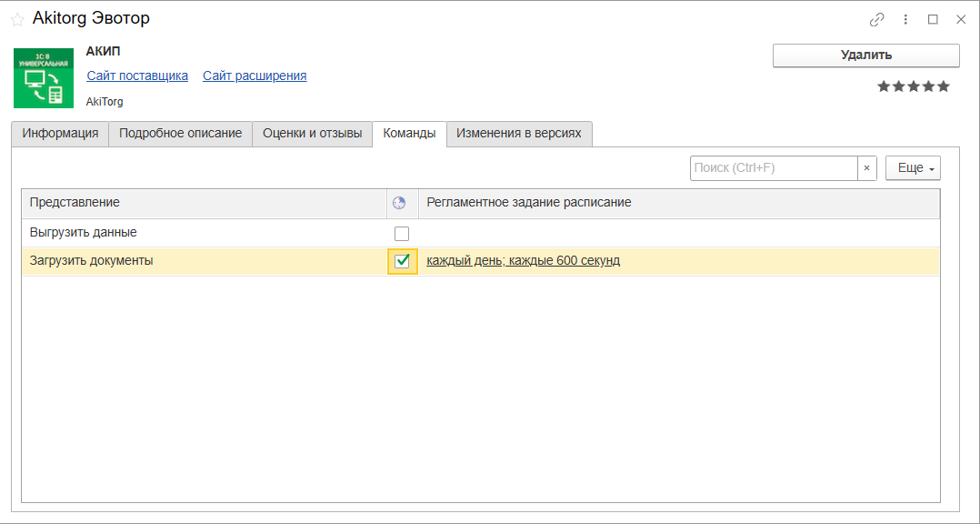Sort by the Представление column header
980x524 pixels.
(x=204, y=203)
